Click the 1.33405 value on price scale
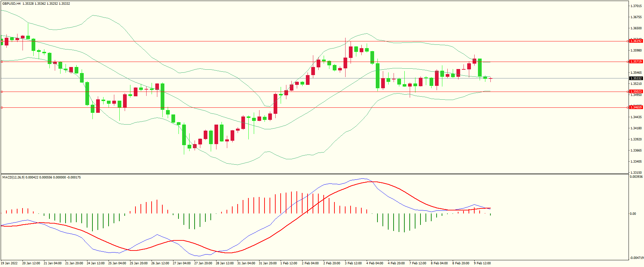This screenshot has height=267, width=644. (636, 162)
